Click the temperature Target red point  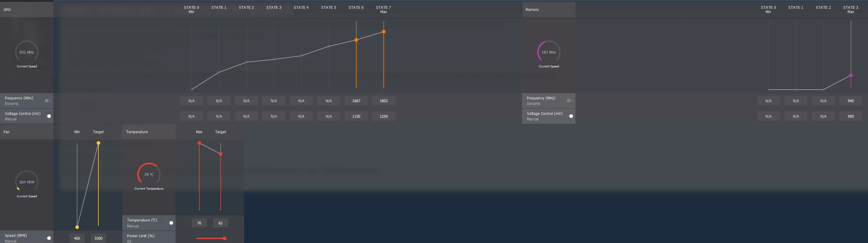[221, 154]
